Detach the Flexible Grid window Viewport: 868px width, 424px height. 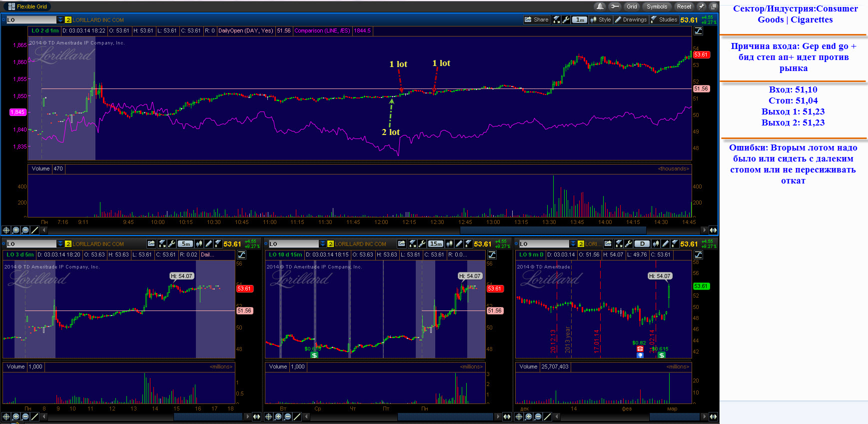[x=714, y=6]
